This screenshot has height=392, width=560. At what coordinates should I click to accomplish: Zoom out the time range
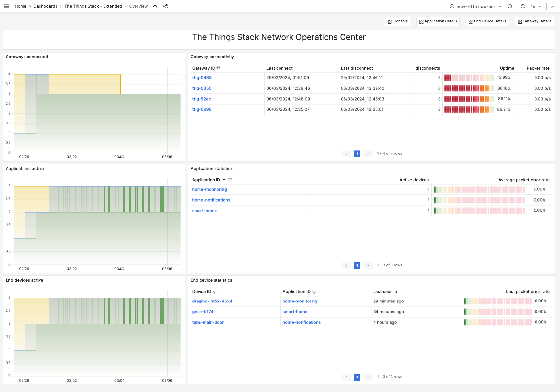click(510, 6)
